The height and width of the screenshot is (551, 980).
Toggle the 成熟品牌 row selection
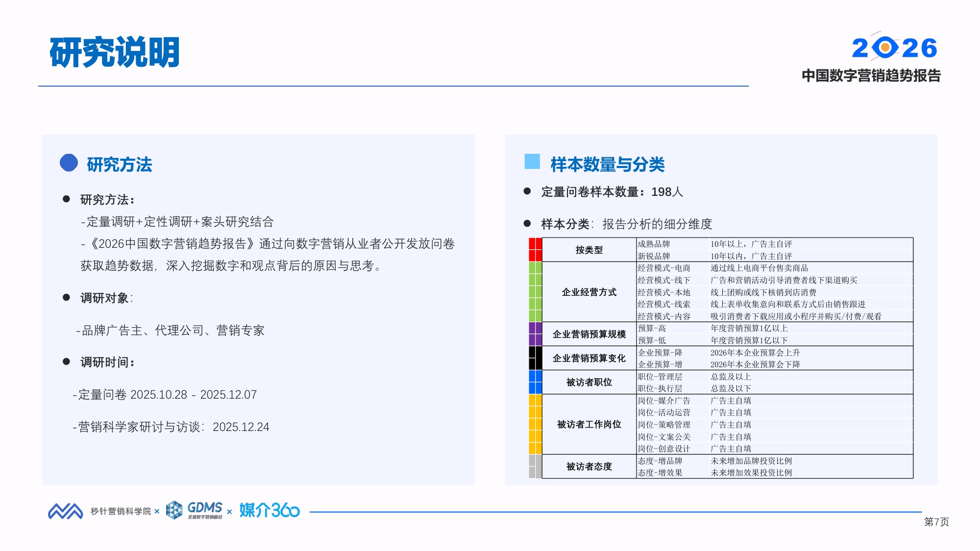click(x=655, y=243)
